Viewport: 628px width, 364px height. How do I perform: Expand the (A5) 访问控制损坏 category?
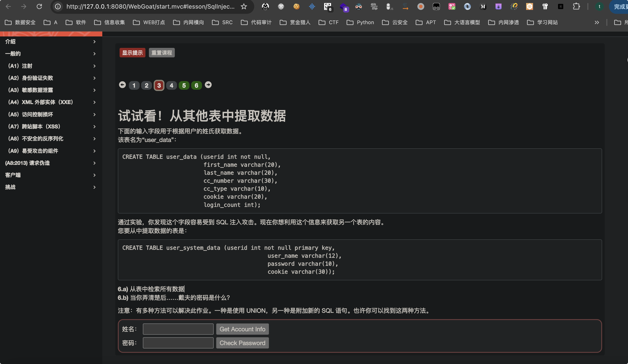pyautogui.click(x=51, y=114)
